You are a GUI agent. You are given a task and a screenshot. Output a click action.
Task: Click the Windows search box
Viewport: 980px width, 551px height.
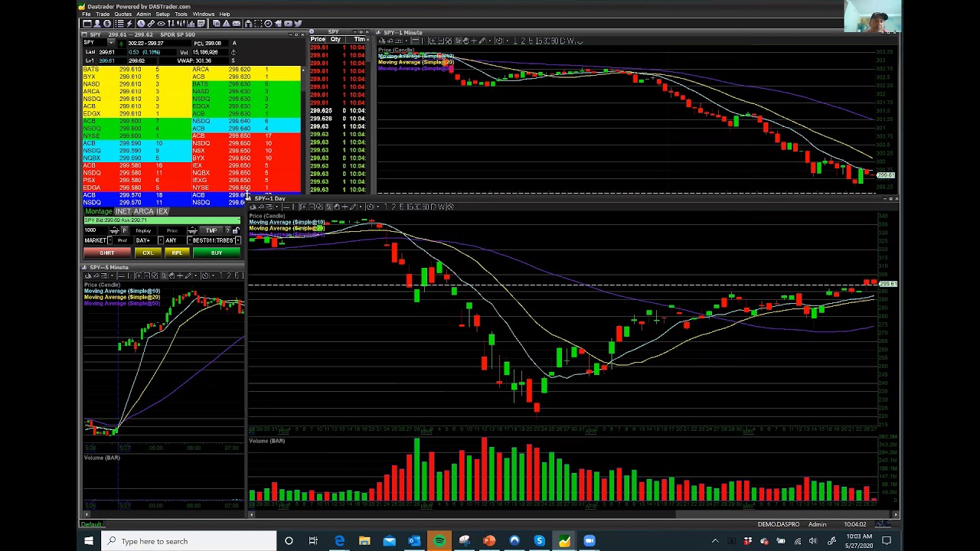[189, 541]
